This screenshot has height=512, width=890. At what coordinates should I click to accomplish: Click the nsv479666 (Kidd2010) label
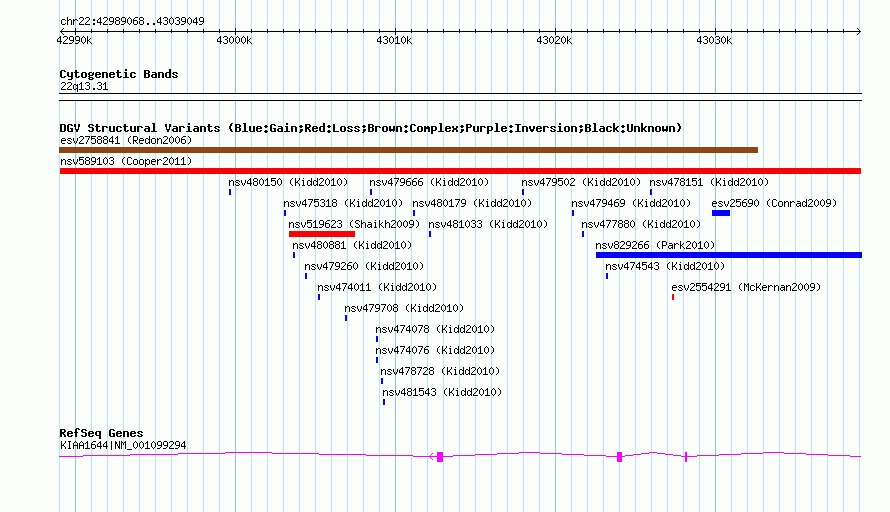pos(429,182)
